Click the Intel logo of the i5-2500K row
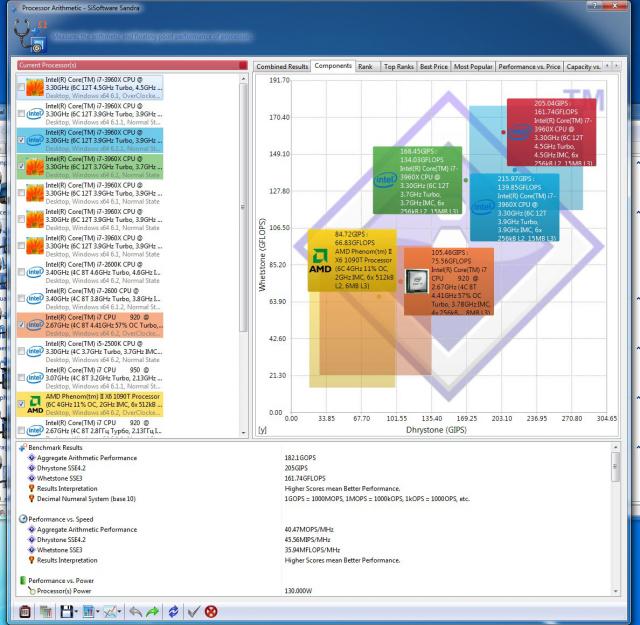This screenshot has width=640, height=625. click(x=35, y=351)
